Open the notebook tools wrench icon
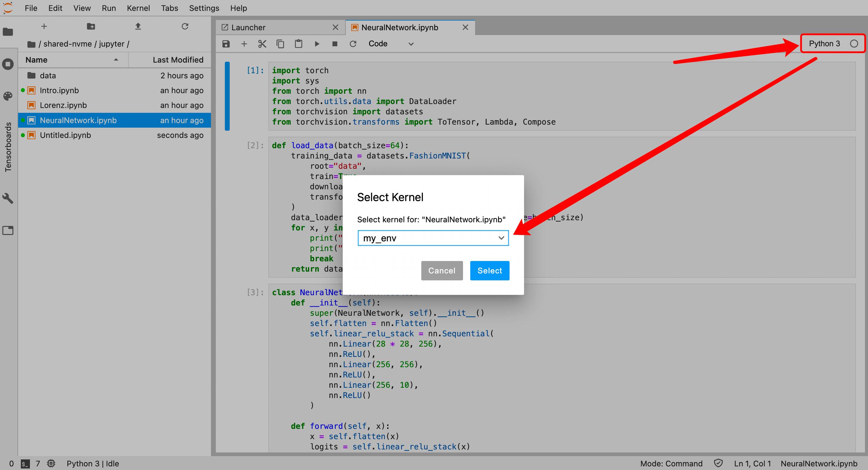The image size is (868, 470). tap(8, 198)
